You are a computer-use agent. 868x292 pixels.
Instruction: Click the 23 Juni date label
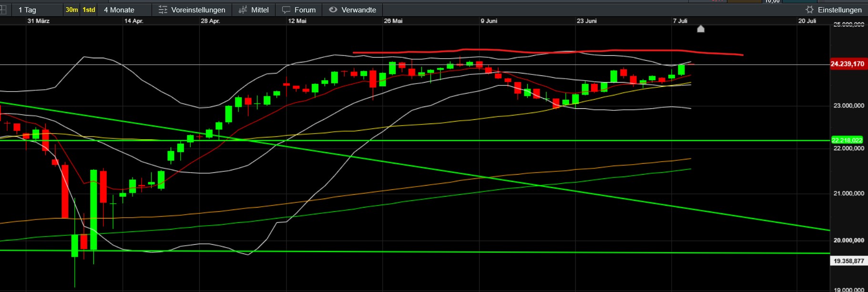point(587,21)
